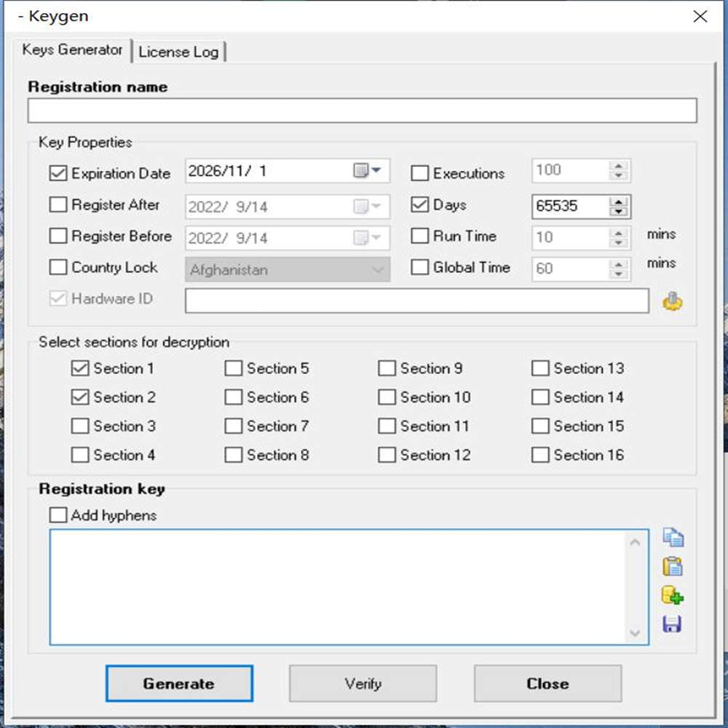The width and height of the screenshot is (728, 728).
Task: Copy the registration key to clipboard
Action: 673,537
